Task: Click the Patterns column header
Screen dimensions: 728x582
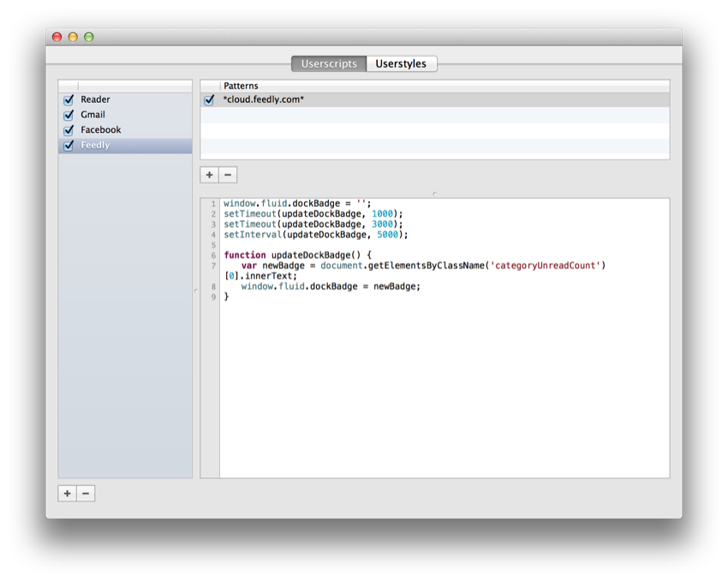Action: click(x=445, y=86)
